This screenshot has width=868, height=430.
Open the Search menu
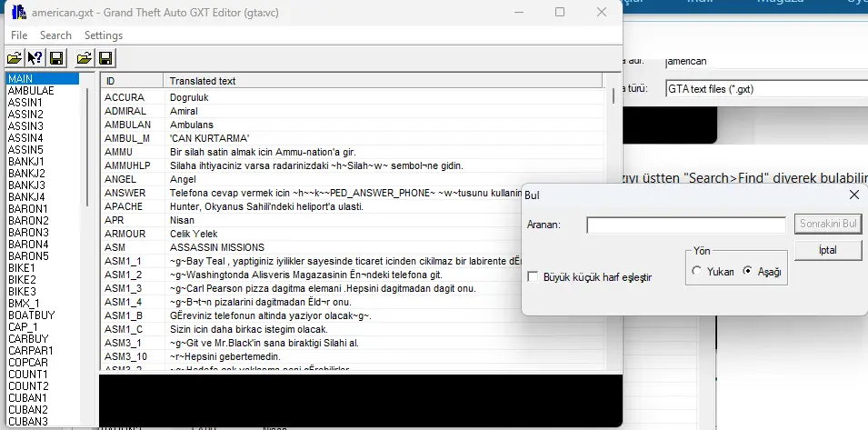click(55, 35)
